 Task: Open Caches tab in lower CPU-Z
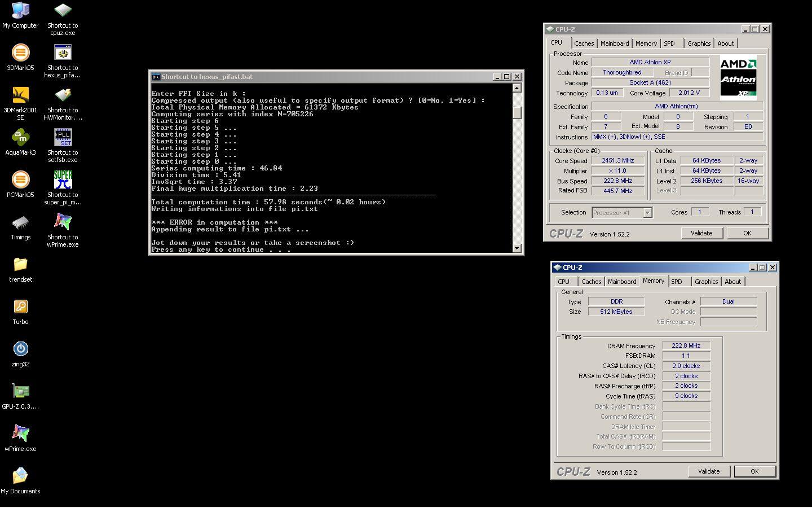tap(592, 282)
